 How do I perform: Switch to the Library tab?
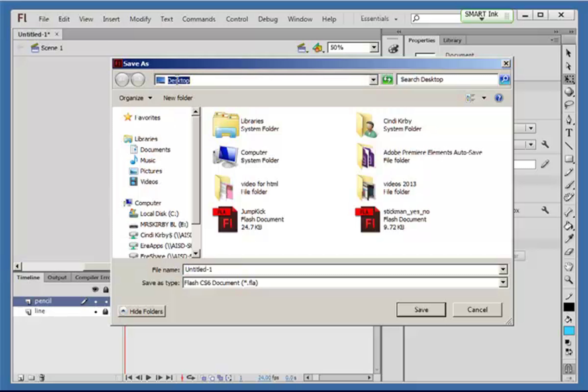452,40
